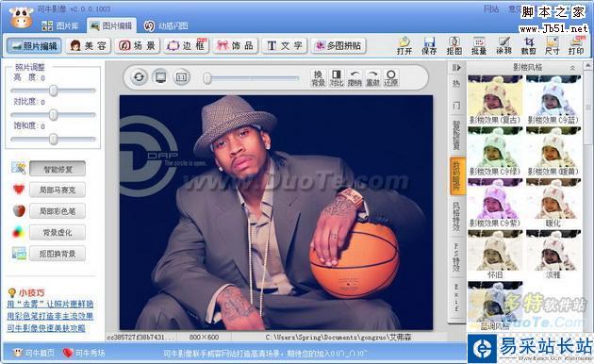This screenshot has height=364, width=594.
Task: Open the 文字 text section
Action: tap(285, 46)
